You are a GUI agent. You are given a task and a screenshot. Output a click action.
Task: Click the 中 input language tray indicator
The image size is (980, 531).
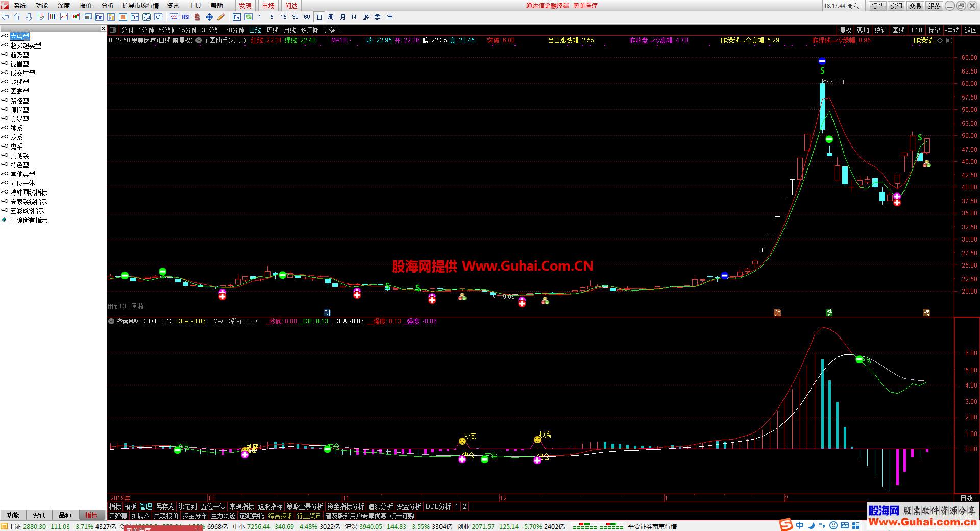[x=800, y=525]
